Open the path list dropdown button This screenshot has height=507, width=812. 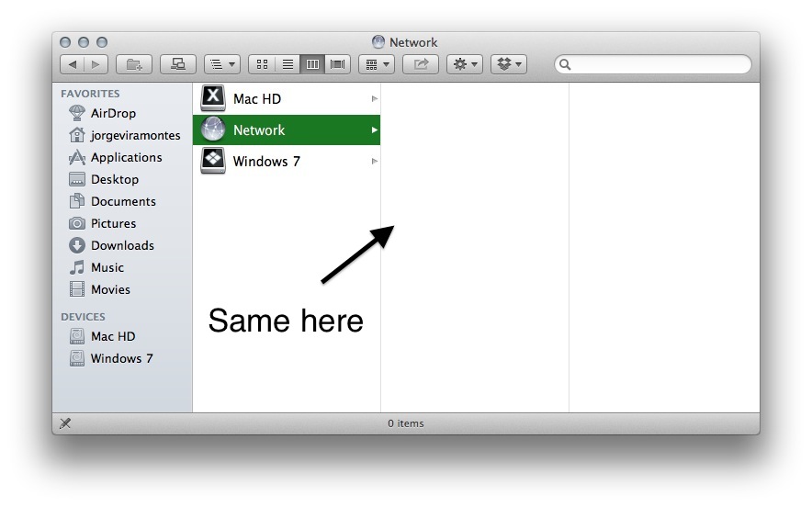[222, 64]
